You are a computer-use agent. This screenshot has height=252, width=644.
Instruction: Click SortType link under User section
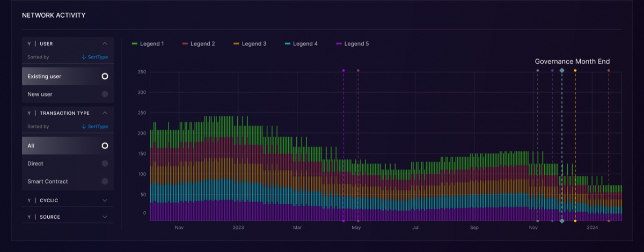point(95,57)
